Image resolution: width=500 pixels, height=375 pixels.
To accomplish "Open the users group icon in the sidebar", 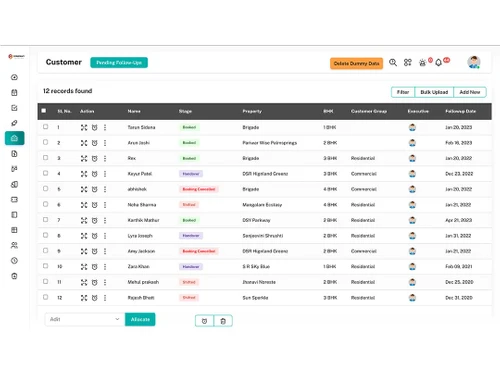I will coord(14,245).
